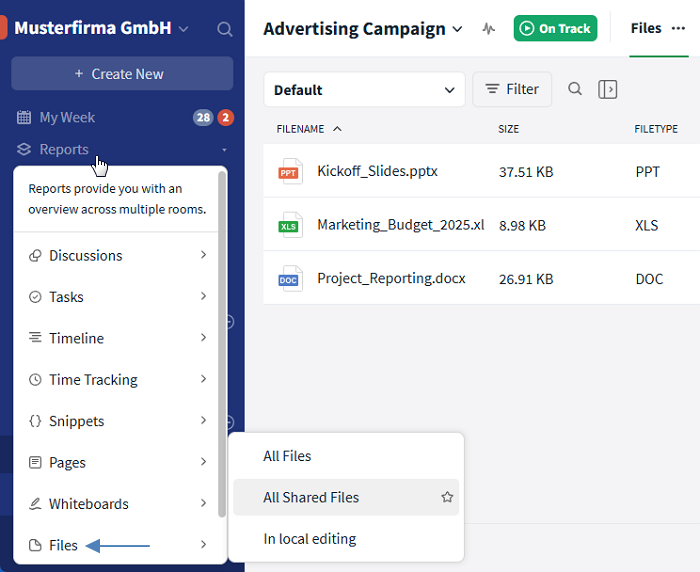Open the sidebar search magnifier icon

click(225, 29)
